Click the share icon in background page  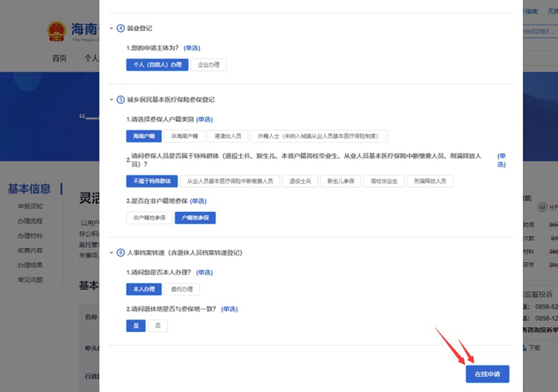pos(542,207)
